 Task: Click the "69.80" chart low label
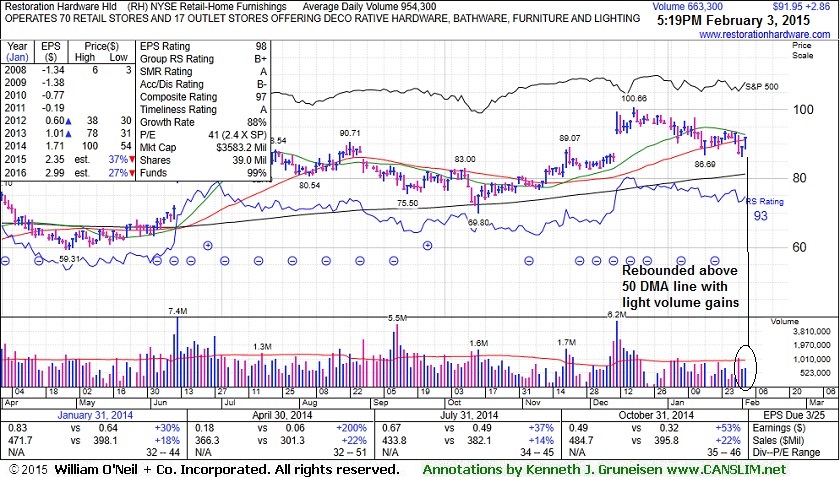[x=478, y=222]
